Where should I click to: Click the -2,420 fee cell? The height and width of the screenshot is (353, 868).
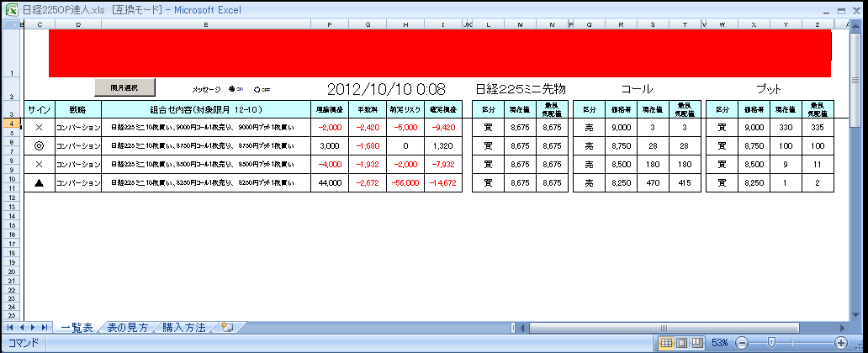(x=368, y=127)
